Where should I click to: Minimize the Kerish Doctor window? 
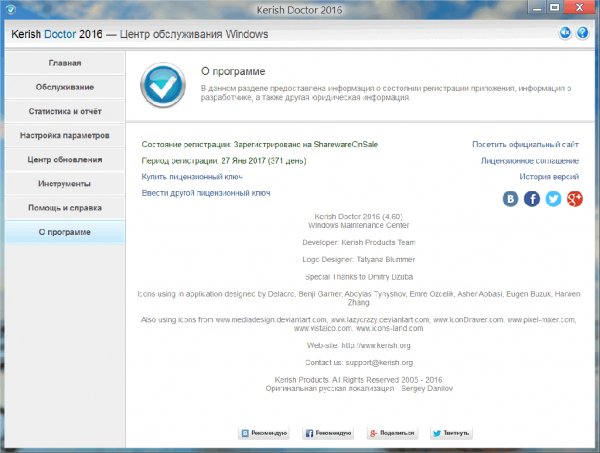537,7
